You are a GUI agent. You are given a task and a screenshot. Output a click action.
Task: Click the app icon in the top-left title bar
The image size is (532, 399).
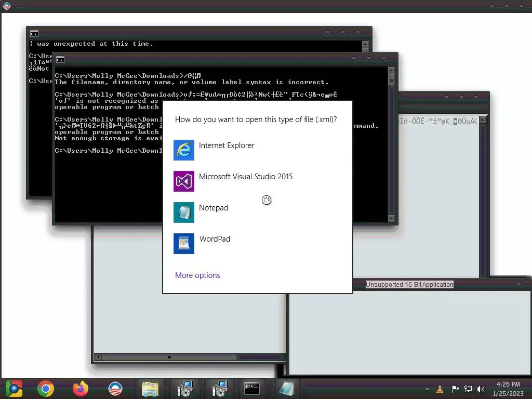[6, 6]
